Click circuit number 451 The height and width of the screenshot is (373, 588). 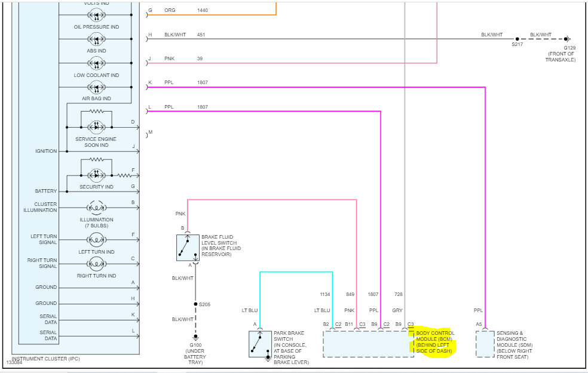coord(201,35)
